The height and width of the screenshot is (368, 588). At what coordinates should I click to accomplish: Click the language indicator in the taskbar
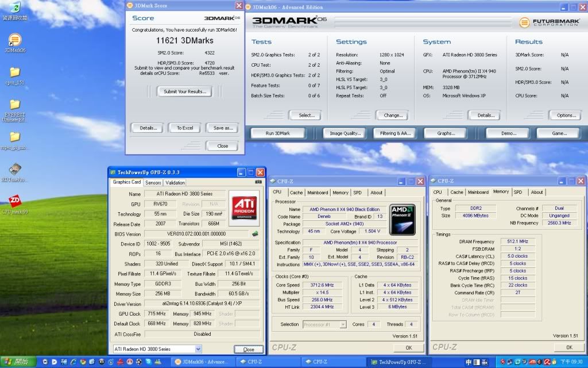(x=469, y=362)
